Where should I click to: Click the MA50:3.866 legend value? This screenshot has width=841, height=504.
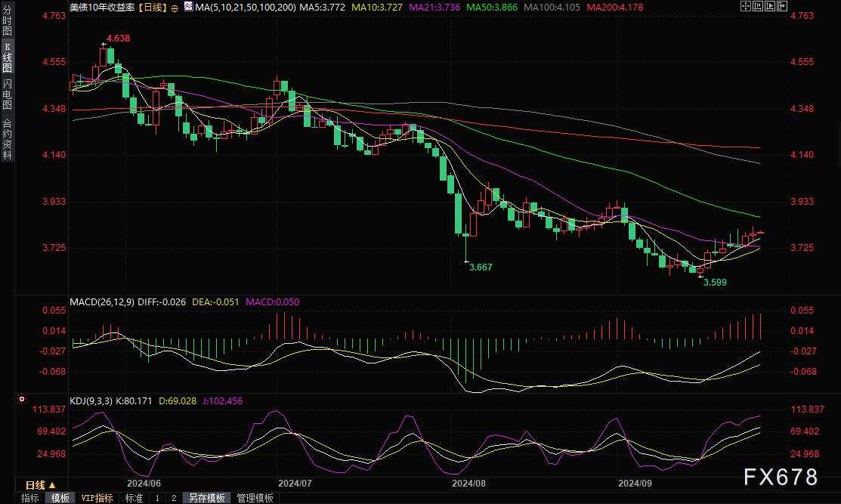coord(492,8)
